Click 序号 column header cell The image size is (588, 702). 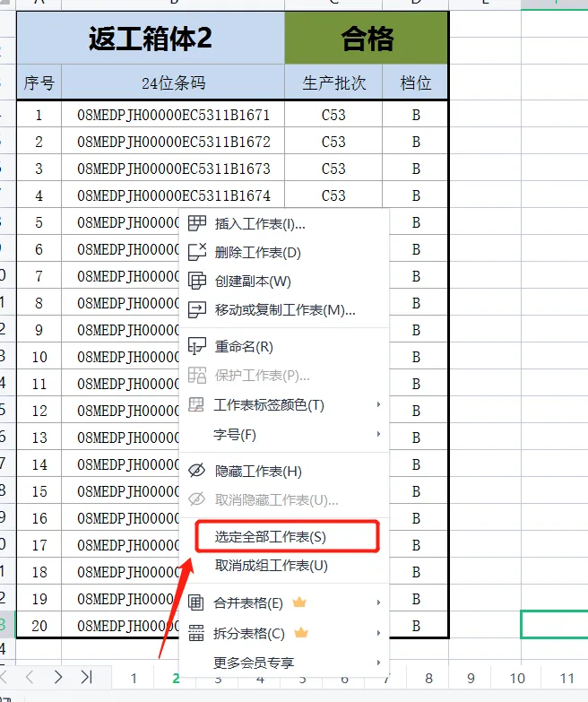pyautogui.click(x=39, y=82)
